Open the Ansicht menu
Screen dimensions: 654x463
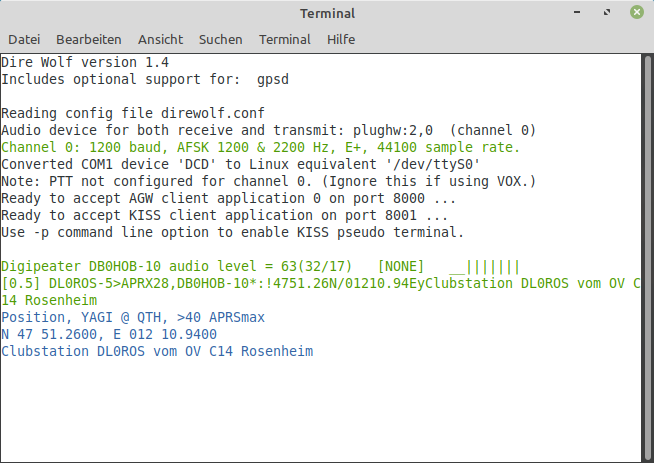[x=161, y=40]
